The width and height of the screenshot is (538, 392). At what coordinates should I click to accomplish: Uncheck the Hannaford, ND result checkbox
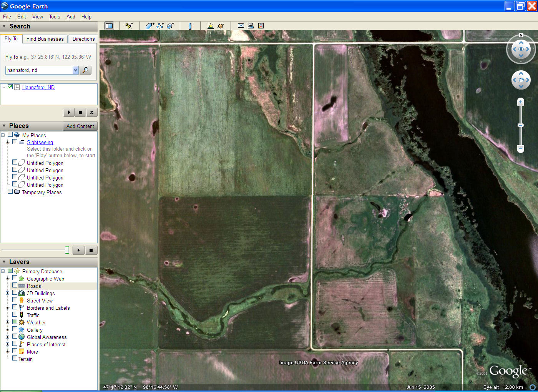10,87
